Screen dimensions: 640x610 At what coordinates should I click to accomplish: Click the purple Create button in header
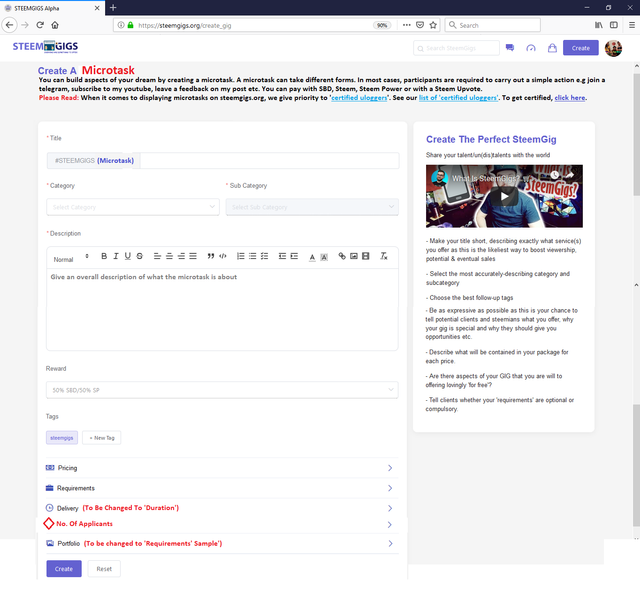pyautogui.click(x=580, y=48)
